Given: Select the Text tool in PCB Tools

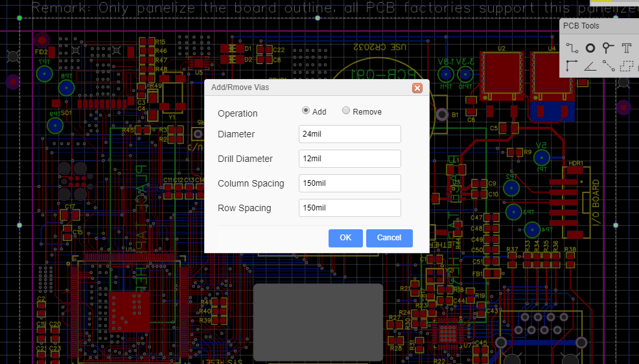Looking at the screenshot, I should pyautogui.click(x=627, y=48).
